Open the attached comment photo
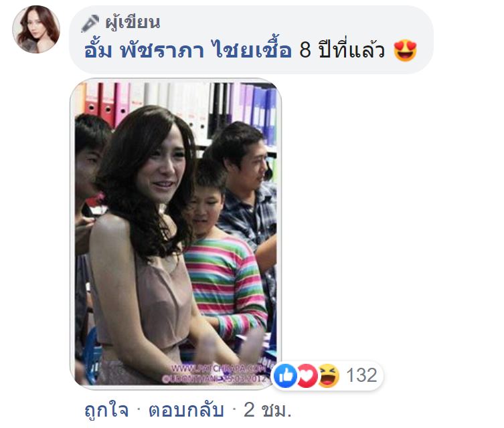 pos(175,233)
